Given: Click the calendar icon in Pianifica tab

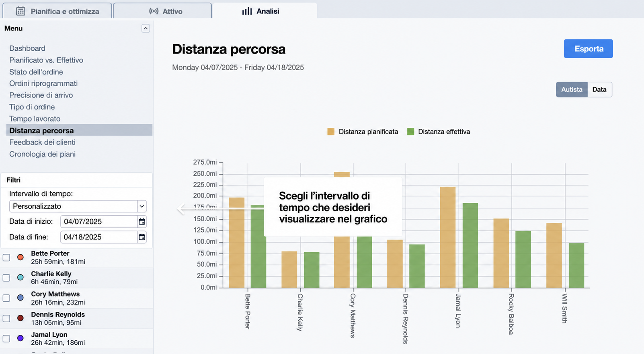Looking at the screenshot, I should 21,11.
